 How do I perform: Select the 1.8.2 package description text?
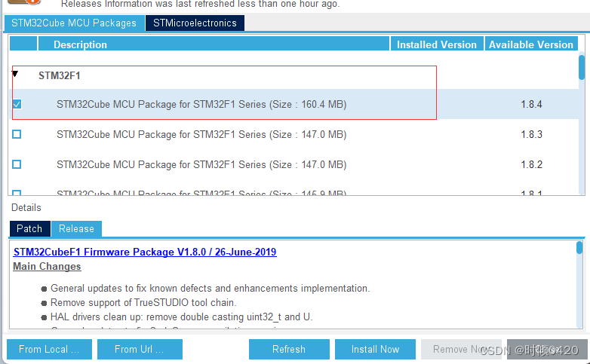[x=201, y=164]
